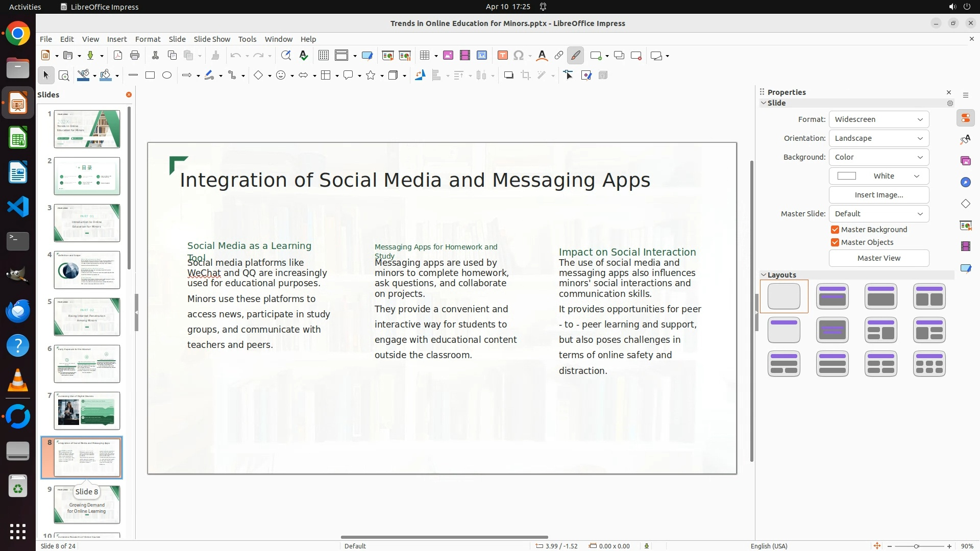Uncheck the Master Objects checkbox
The image size is (980, 551).
click(835, 242)
